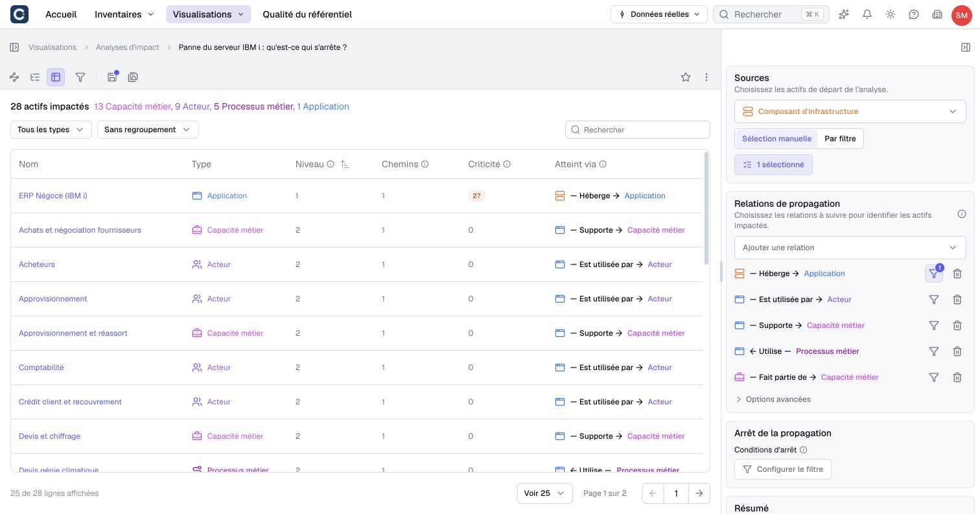This screenshot has height=514, width=980.
Task: Click Configurer le filtre button
Action: 783,469
